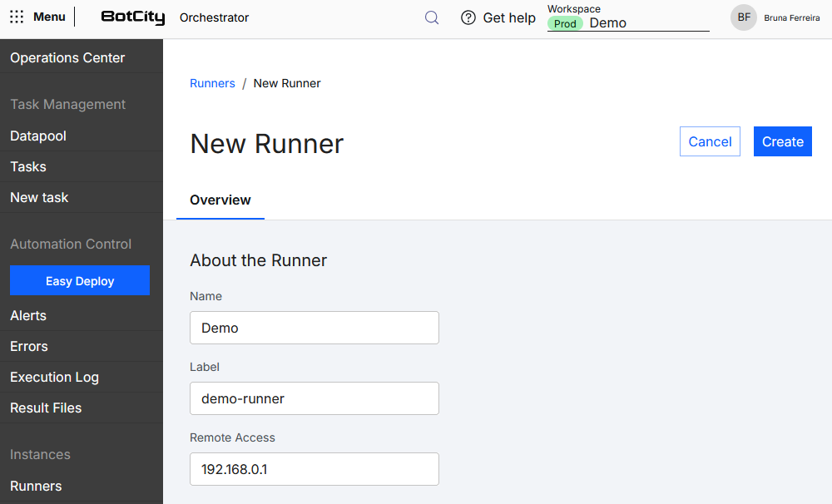Open the BF user avatar
Viewport: 832px width, 504px height.
(743, 17)
